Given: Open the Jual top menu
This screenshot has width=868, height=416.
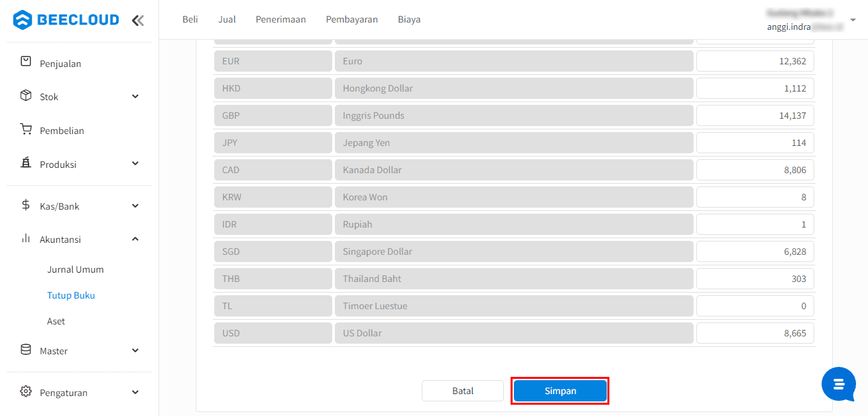Looking at the screenshot, I should coord(227,19).
